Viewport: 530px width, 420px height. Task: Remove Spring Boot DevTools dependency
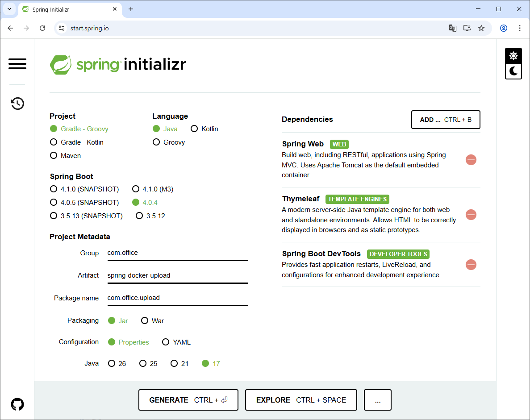click(x=471, y=265)
